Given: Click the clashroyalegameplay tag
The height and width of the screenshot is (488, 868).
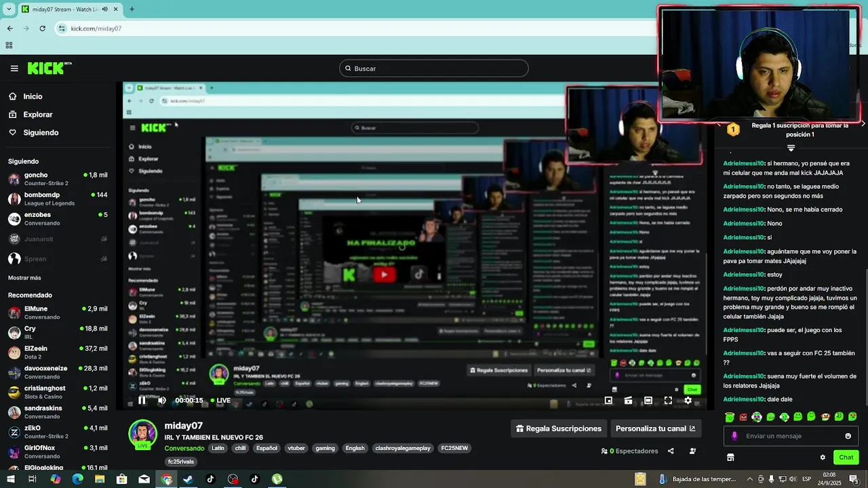Looking at the screenshot, I should tap(403, 448).
